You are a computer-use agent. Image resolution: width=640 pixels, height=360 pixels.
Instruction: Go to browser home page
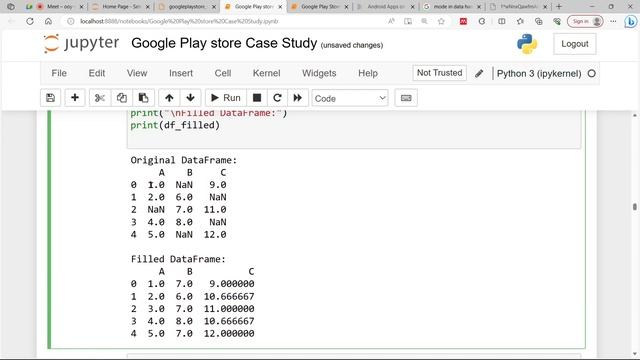coord(48,21)
